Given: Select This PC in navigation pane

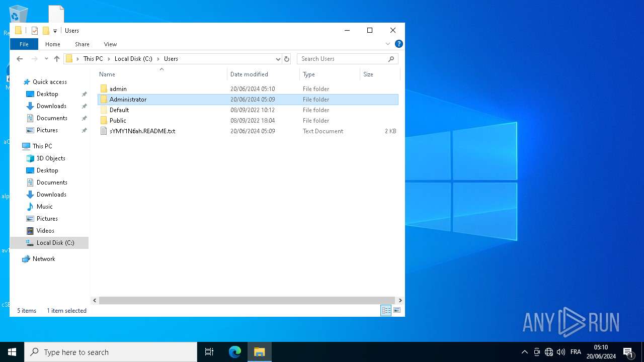Looking at the screenshot, I should (42, 146).
